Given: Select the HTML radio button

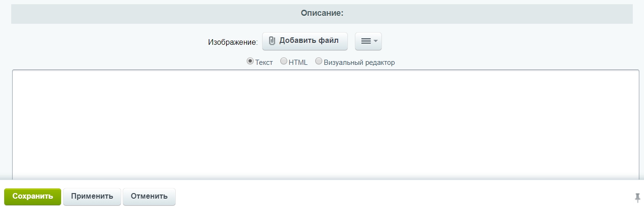Looking at the screenshot, I should pos(284,61).
